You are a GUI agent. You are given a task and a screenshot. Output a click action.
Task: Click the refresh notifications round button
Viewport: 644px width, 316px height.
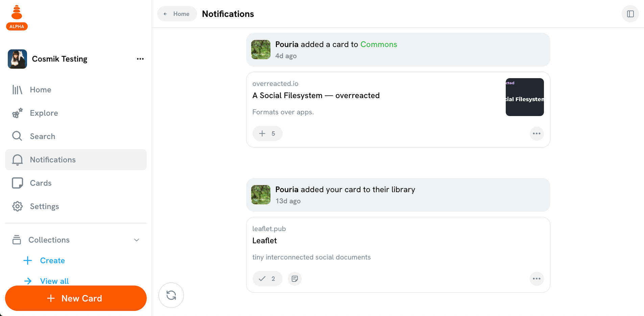(171, 295)
